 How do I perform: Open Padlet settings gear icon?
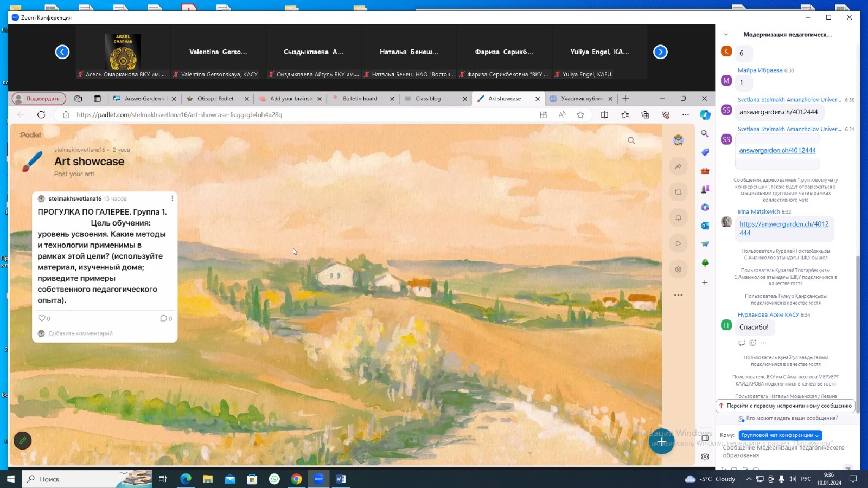point(678,269)
